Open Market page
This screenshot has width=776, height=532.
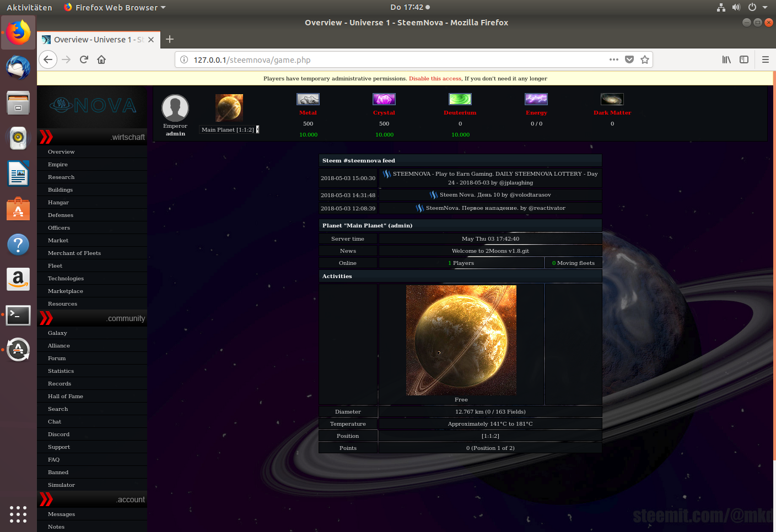58,240
